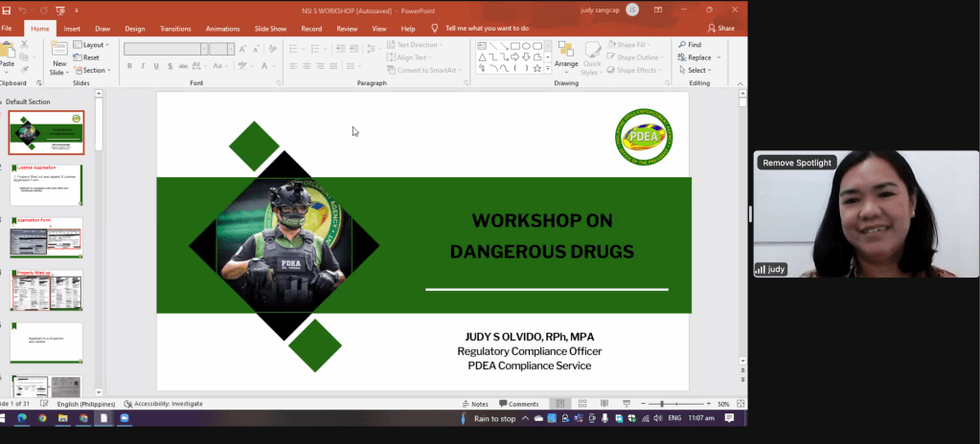The height and width of the screenshot is (444, 980).
Task: Switch to the Transitions tab
Action: coord(175,29)
